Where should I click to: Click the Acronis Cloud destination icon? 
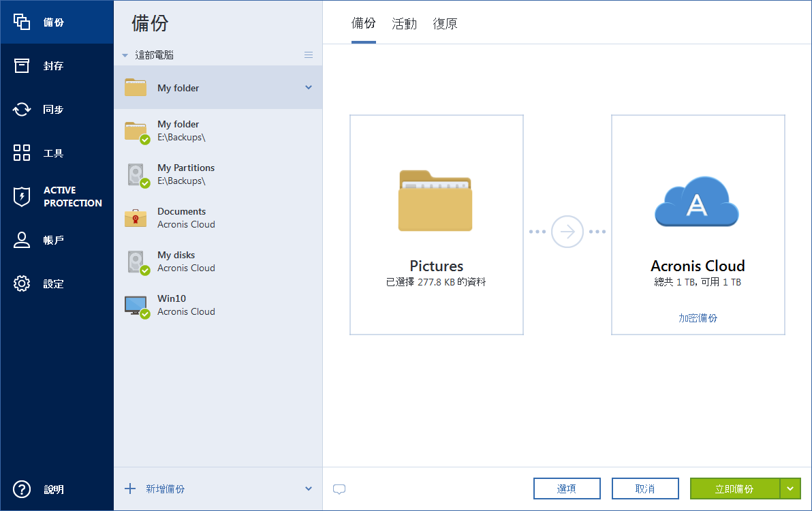click(x=696, y=202)
